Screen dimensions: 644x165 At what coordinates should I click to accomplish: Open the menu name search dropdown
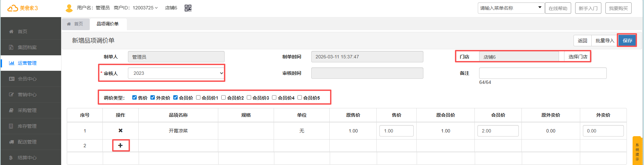point(511,8)
